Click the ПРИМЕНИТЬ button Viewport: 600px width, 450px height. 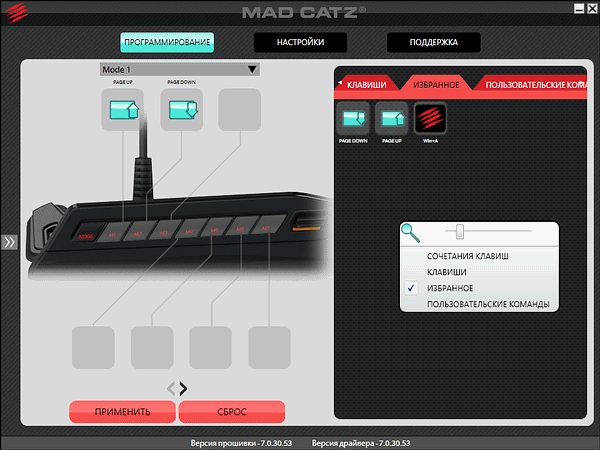122,412
